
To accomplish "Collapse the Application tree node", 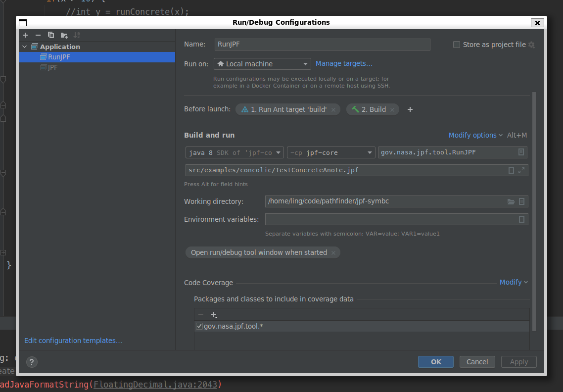I will pos(25,47).
